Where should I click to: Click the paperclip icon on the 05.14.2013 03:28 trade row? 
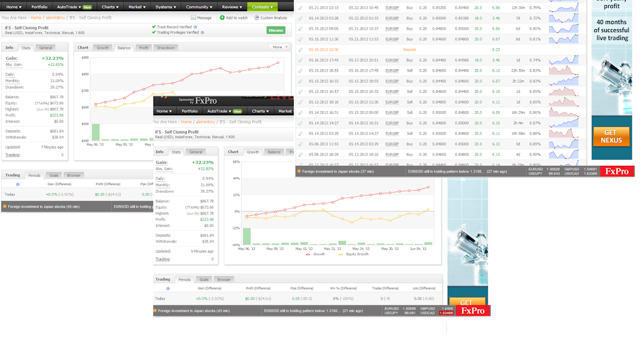point(300,18)
